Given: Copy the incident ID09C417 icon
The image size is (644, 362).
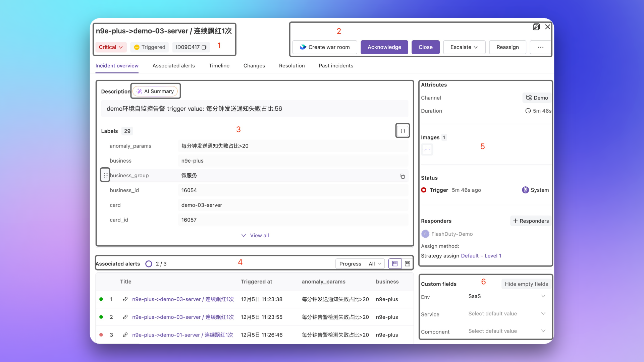Looking at the screenshot, I should tap(204, 47).
